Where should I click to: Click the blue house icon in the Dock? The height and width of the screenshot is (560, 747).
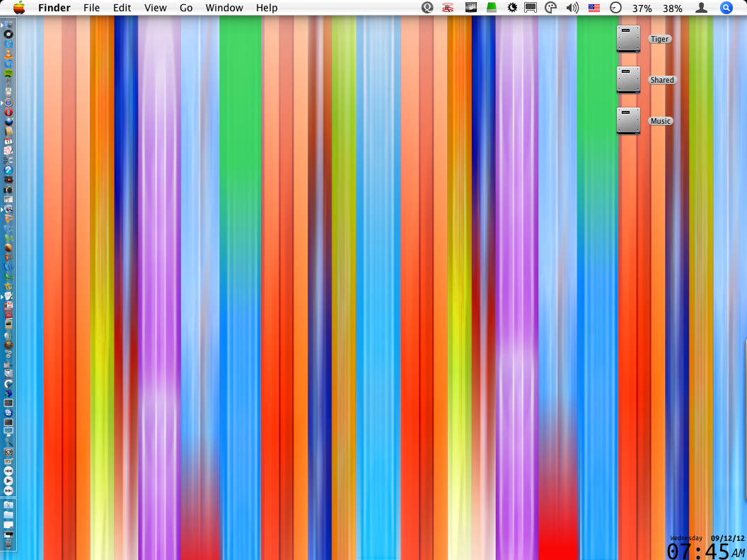8,413
